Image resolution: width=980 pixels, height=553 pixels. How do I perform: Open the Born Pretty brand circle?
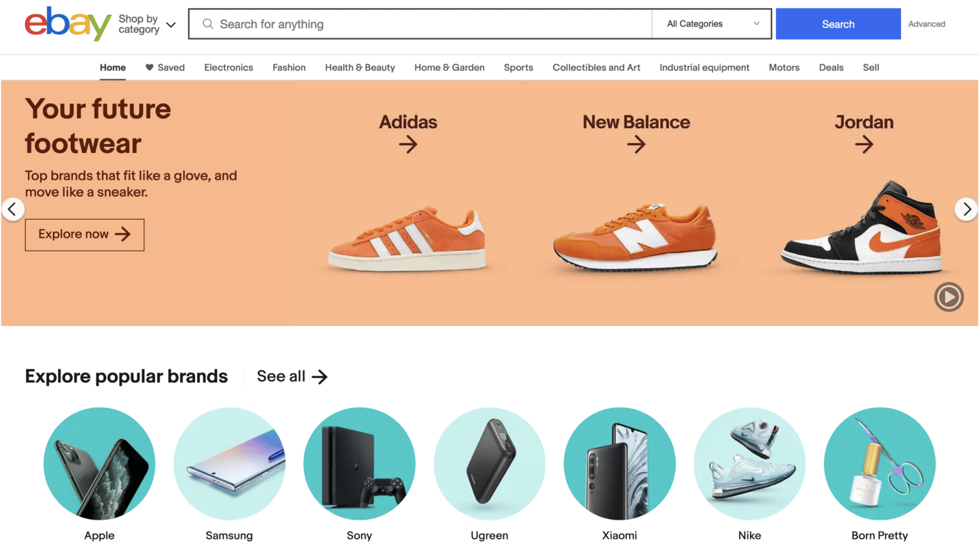click(880, 464)
